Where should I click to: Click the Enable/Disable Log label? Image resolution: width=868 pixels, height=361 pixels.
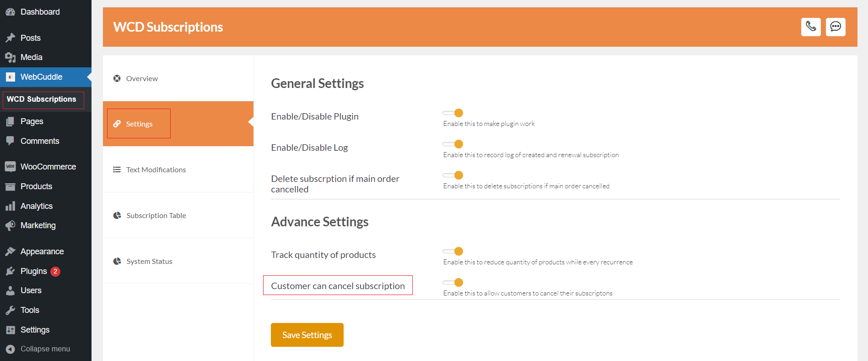309,148
